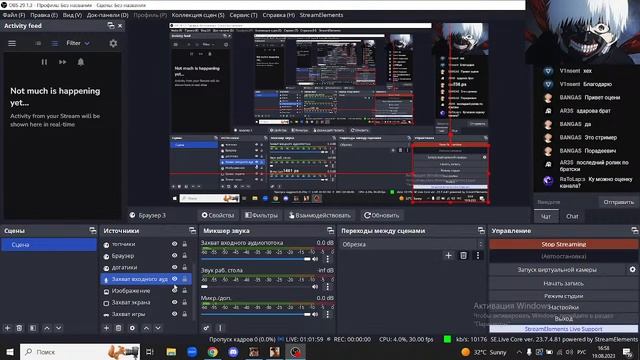Move scene down in Сцены toolbar
This screenshot has width=640, height=360.
pyautogui.click(x=58, y=328)
